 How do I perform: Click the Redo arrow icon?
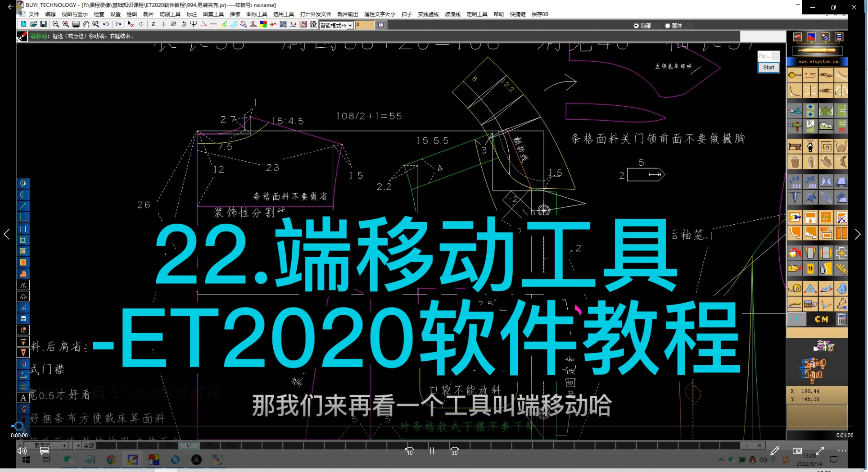[x=118, y=24]
